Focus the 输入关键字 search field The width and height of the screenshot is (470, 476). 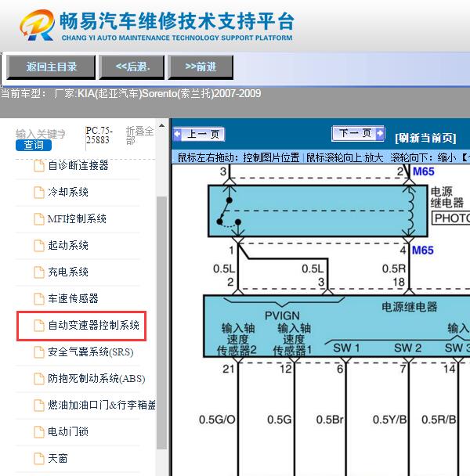click(41, 134)
